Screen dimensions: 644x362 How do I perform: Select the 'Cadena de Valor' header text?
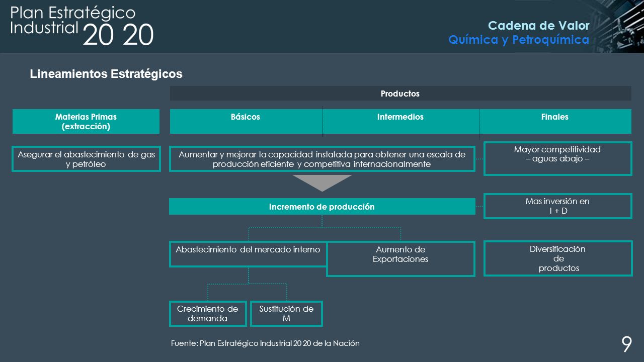click(539, 26)
